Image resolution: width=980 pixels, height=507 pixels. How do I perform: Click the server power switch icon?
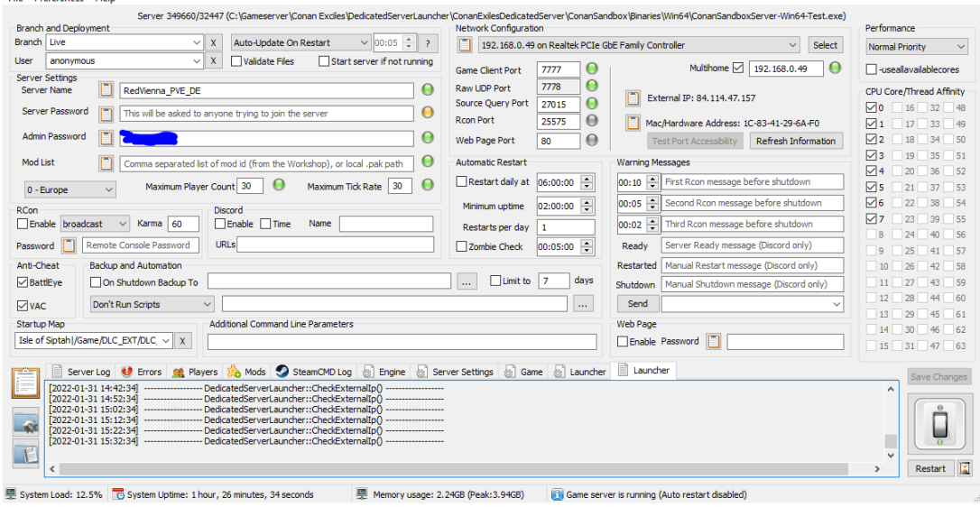coord(938,423)
